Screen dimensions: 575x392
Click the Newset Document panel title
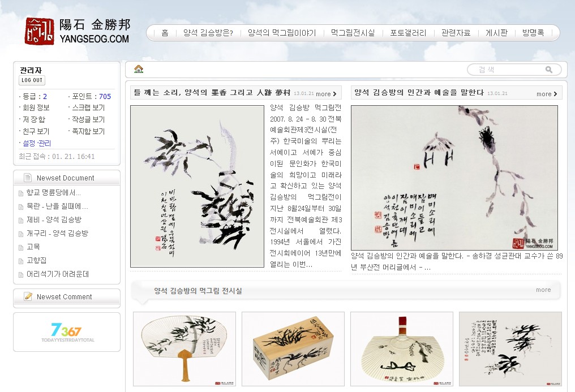click(x=65, y=178)
